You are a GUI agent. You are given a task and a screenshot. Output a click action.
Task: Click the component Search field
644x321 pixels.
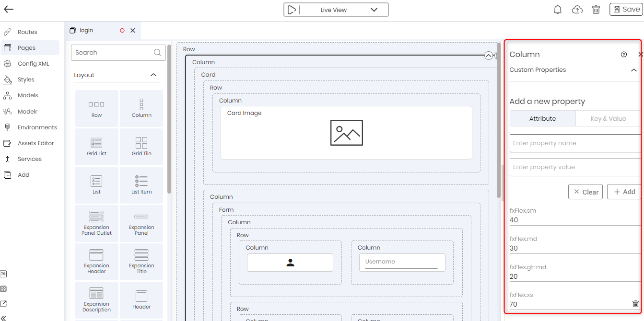(118, 53)
